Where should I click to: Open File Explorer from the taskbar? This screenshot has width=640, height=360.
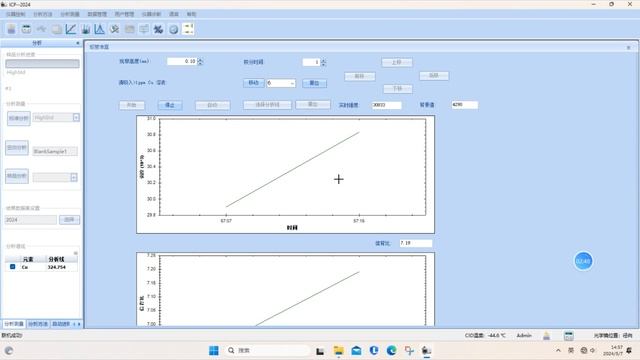pos(338,351)
